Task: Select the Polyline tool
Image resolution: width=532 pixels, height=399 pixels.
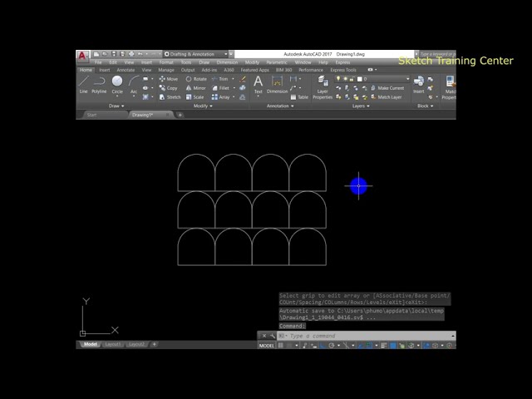Action: coord(99,85)
